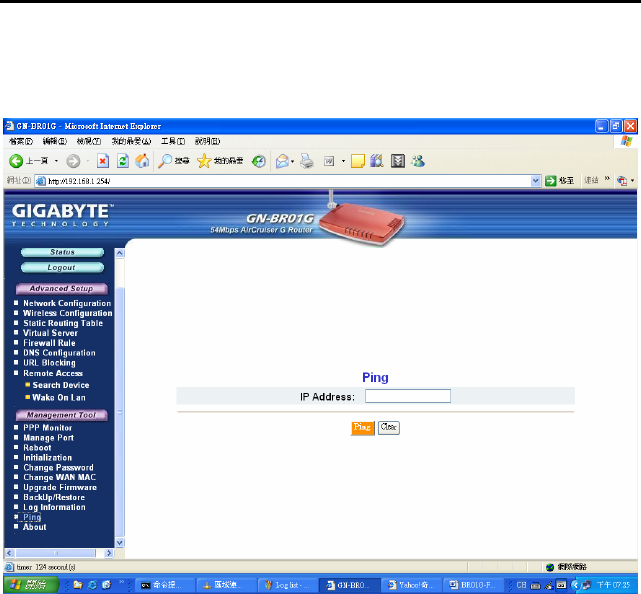Click the Print toolbar icon
The width and height of the screenshot is (641, 594).
click(307, 161)
